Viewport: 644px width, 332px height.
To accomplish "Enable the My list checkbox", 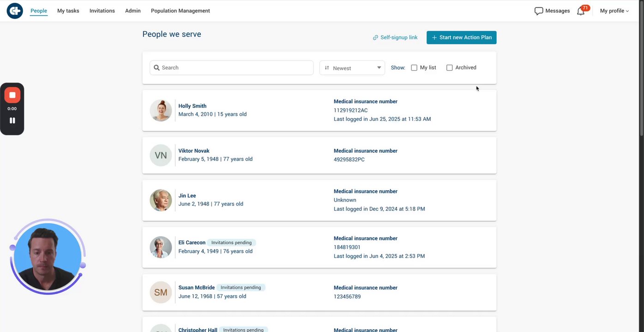I will tap(414, 68).
